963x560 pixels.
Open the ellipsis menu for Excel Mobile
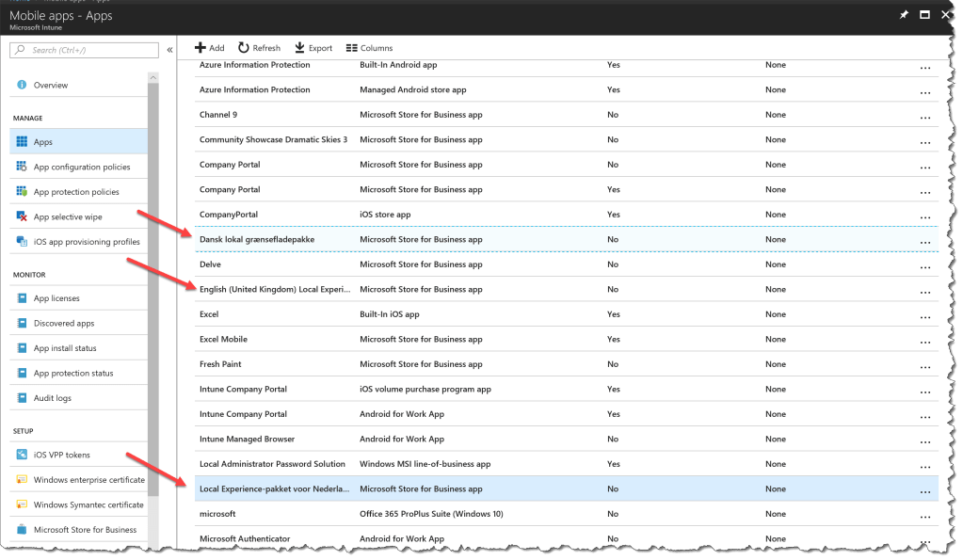923,339
